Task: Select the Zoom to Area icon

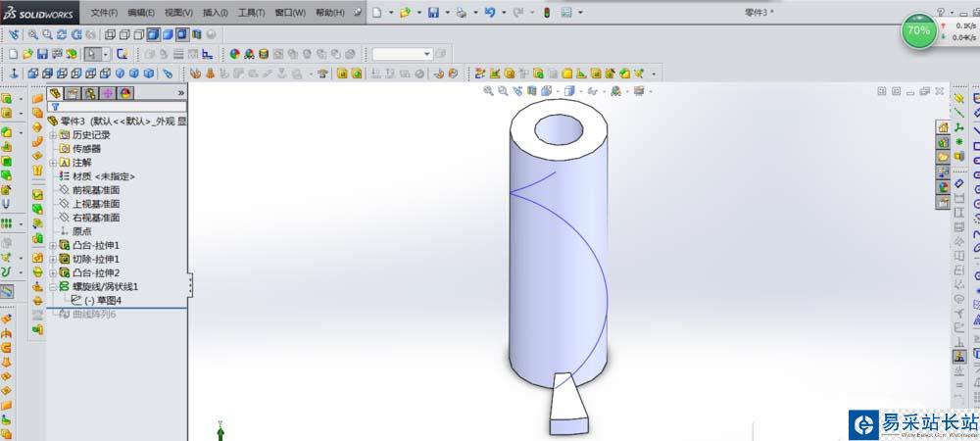Action: coord(47,35)
